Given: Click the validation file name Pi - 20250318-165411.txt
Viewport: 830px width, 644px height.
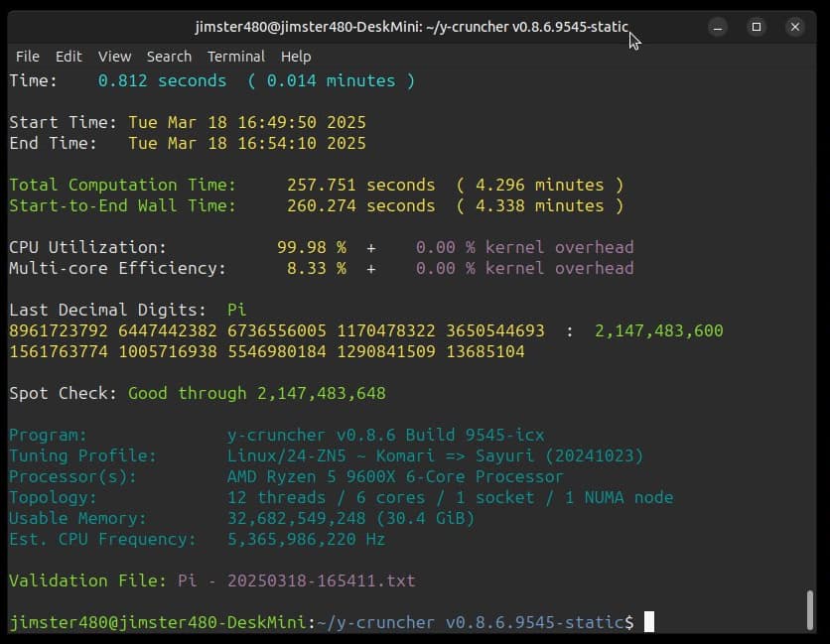Looking at the screenshot, I should 296,580.
